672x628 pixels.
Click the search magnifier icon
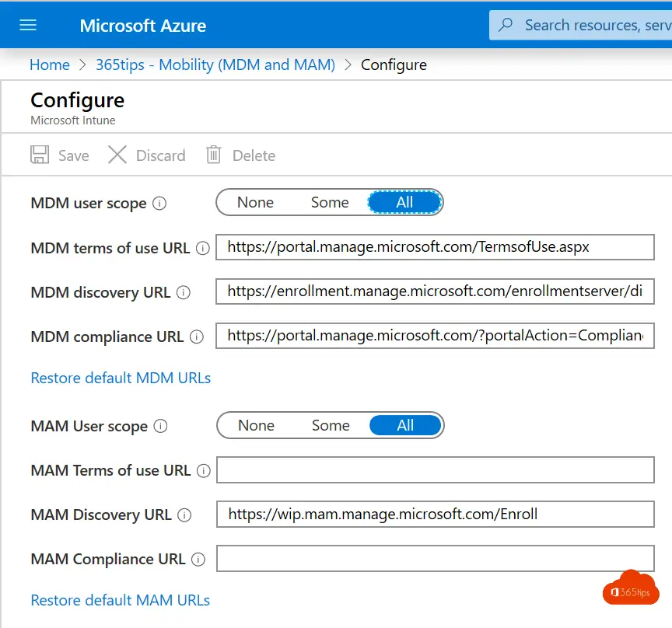pos(506,25)
